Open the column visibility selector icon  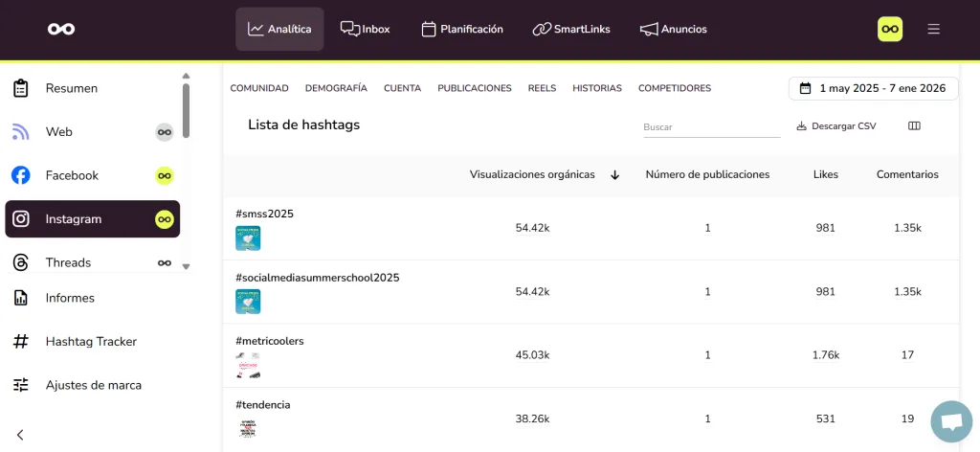[x=914, y=126]
